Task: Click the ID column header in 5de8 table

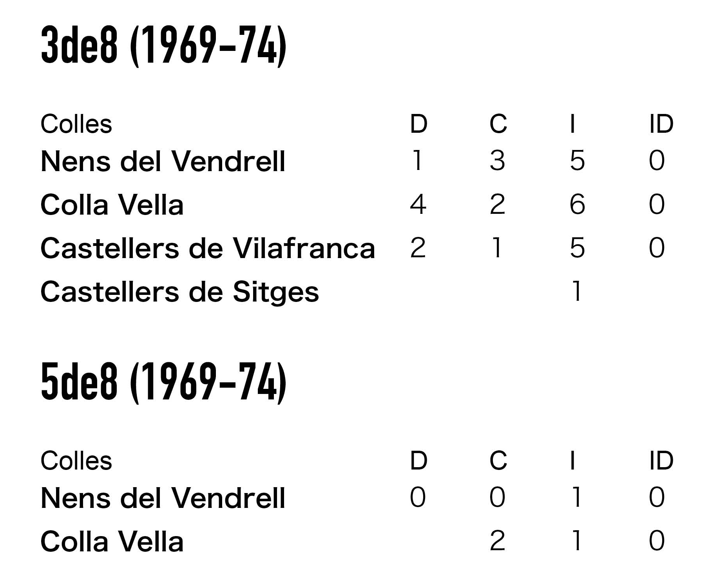Action: (661, 461)
